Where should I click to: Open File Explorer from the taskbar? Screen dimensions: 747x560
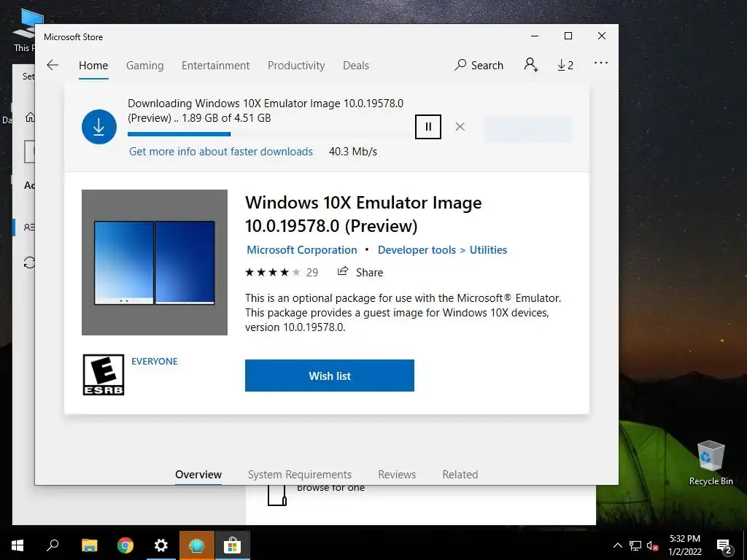89,545
